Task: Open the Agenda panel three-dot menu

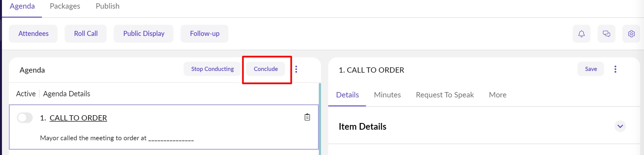Action: click(296, 69)
